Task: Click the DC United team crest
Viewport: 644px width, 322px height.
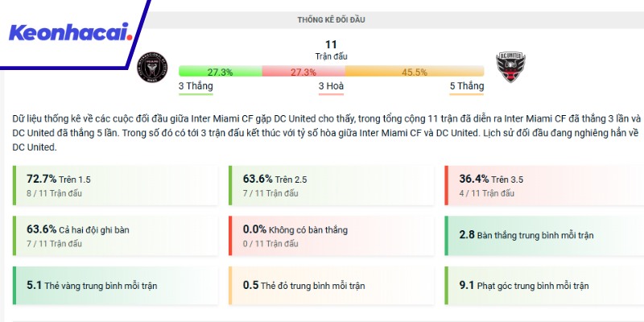Action: [x=509, y=69]
